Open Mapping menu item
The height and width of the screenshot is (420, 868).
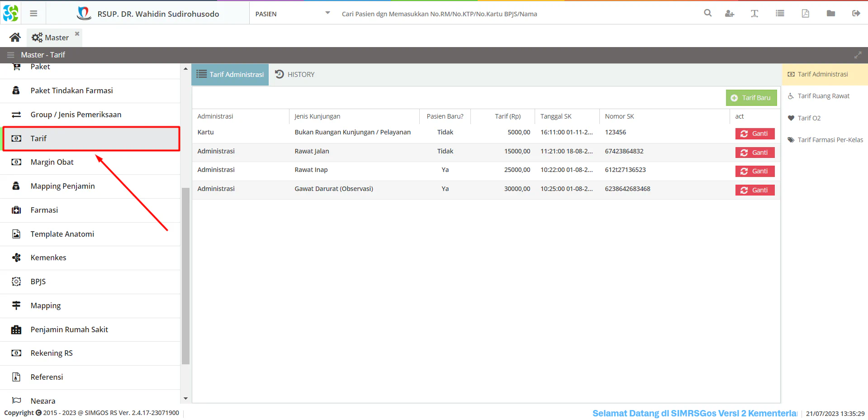pyautogui.click(x=90, y=305)
